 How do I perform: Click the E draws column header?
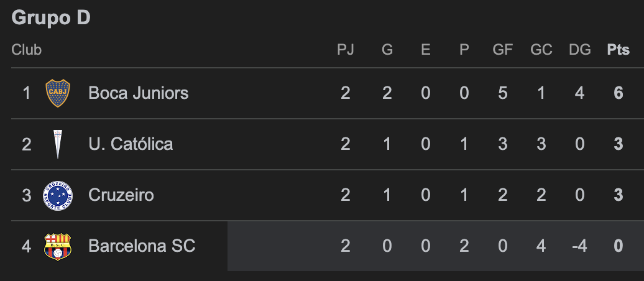[x=426, y=50]
